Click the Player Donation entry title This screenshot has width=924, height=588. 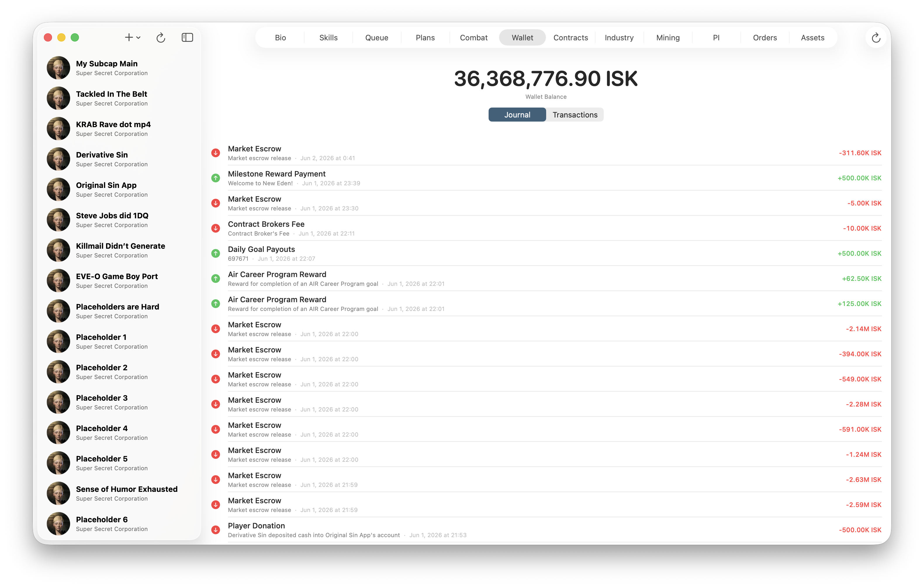tap(256, 526)
